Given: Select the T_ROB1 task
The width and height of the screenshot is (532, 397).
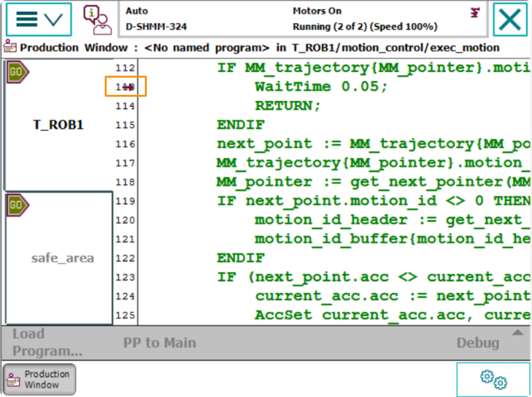Looking at the screenshot, I should point(58,124).
